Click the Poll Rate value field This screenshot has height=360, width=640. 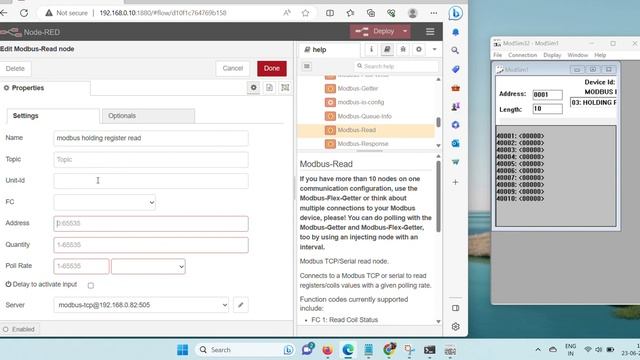[x=81, y=266]
